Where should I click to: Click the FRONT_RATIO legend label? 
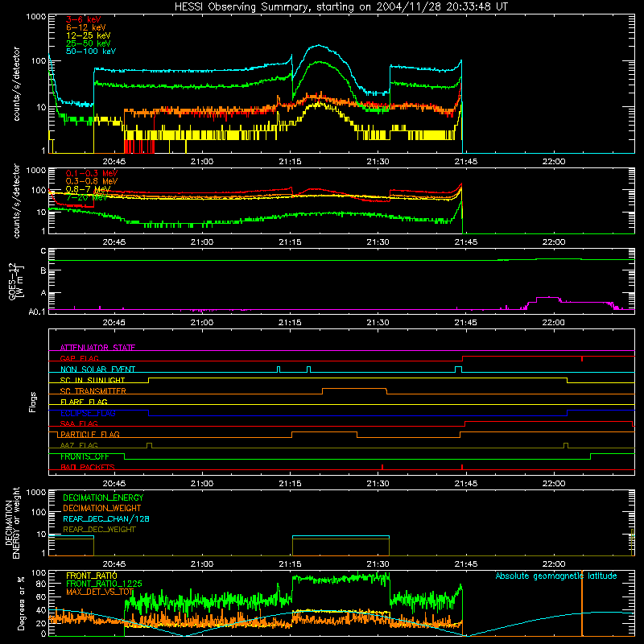92,576
